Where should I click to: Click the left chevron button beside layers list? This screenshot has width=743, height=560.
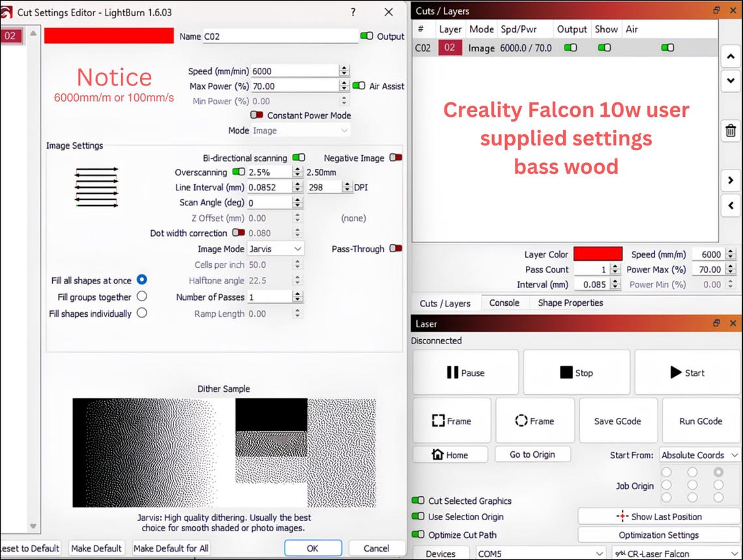point(731,205)
